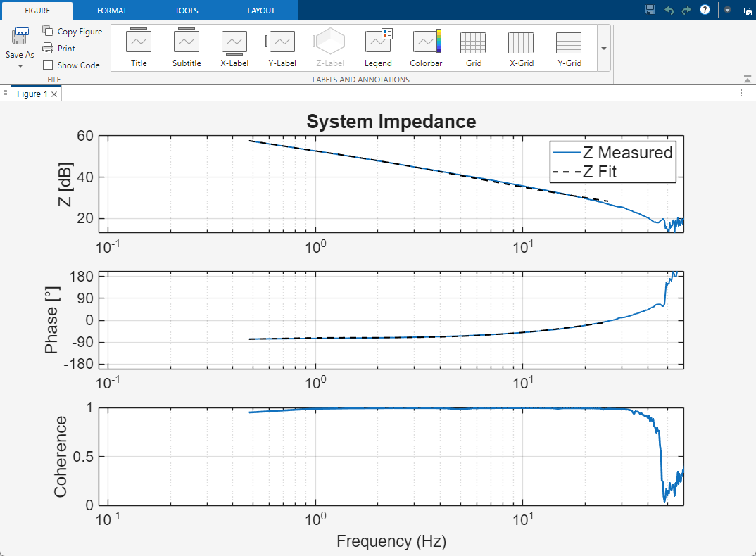
Task: Click the Z Fit legend entry
Action: click(x=585, y=172)
